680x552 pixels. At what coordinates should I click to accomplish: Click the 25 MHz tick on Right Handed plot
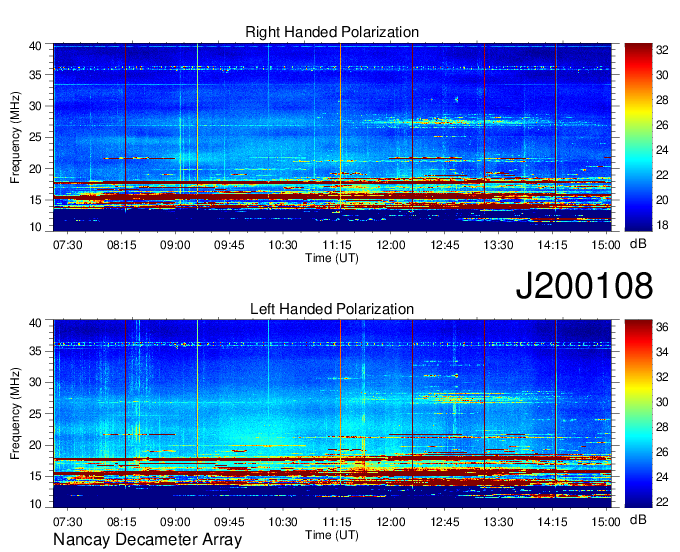tap(35, 137)
